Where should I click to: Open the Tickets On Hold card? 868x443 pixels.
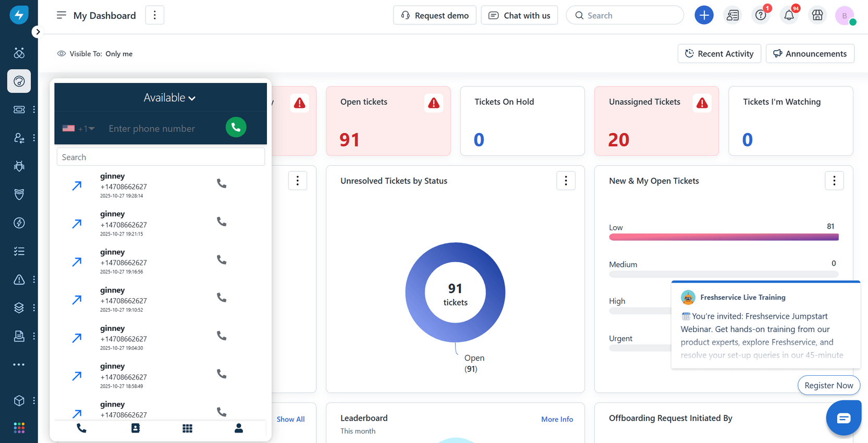point(522,121)
